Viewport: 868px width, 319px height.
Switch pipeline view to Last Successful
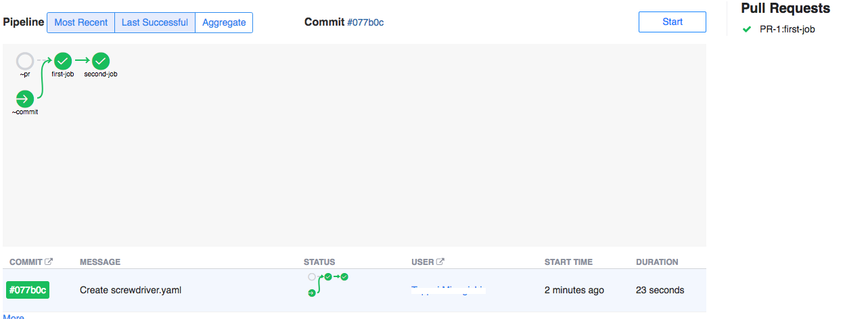pyautogui.click(x=155, y=22)
